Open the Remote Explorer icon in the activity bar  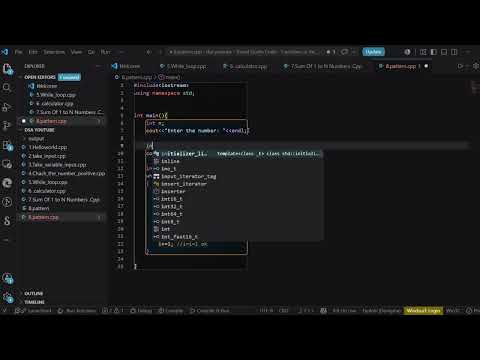[7, 164]
